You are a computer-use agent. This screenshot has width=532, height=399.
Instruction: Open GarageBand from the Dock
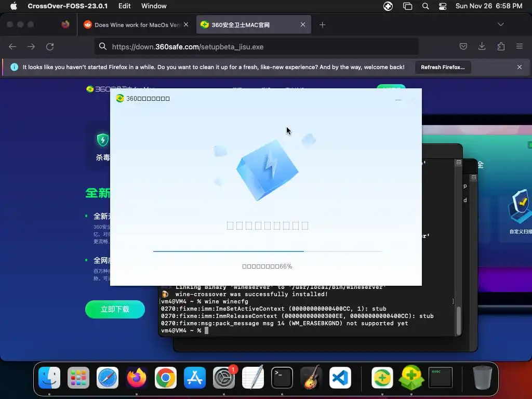pos(311,377)
